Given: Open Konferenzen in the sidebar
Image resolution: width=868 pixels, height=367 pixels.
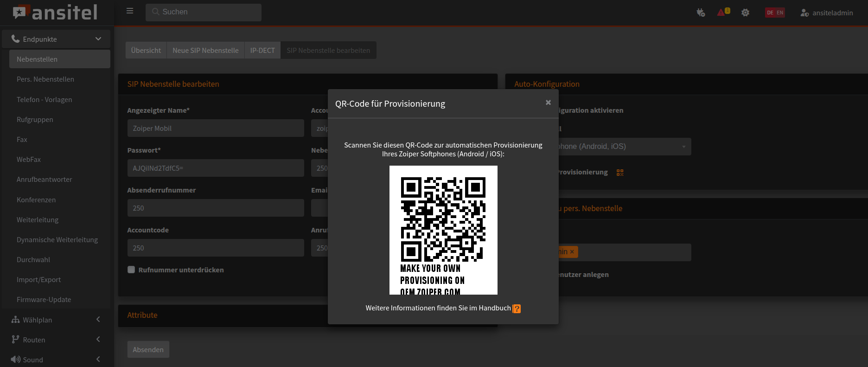Looking at the screenshot, I should point(60,200).
